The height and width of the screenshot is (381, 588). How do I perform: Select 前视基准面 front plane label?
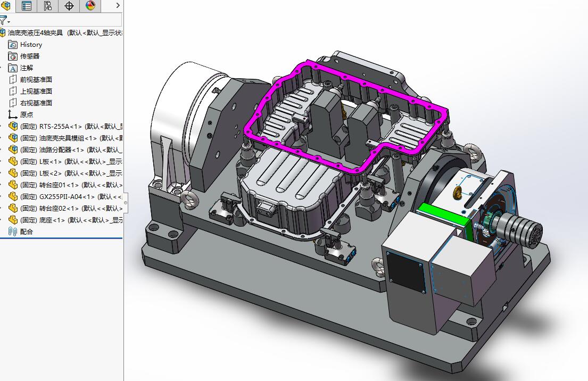coord(36,79)
